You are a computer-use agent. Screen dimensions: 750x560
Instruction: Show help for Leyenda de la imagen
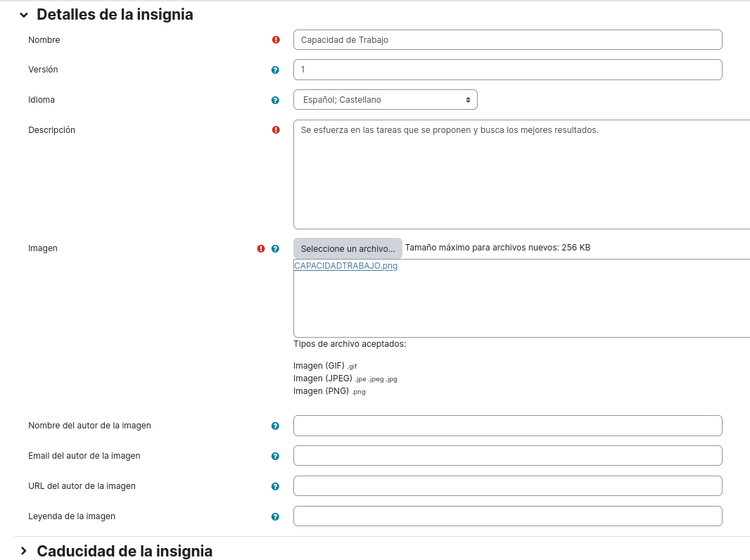pos(275,516)
